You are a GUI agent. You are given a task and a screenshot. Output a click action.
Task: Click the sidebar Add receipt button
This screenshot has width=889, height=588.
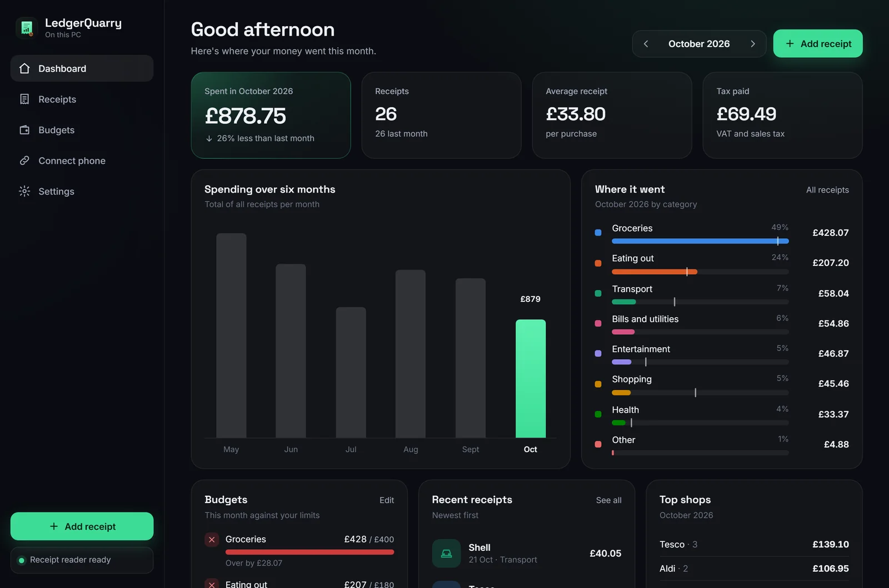[82, 526]
